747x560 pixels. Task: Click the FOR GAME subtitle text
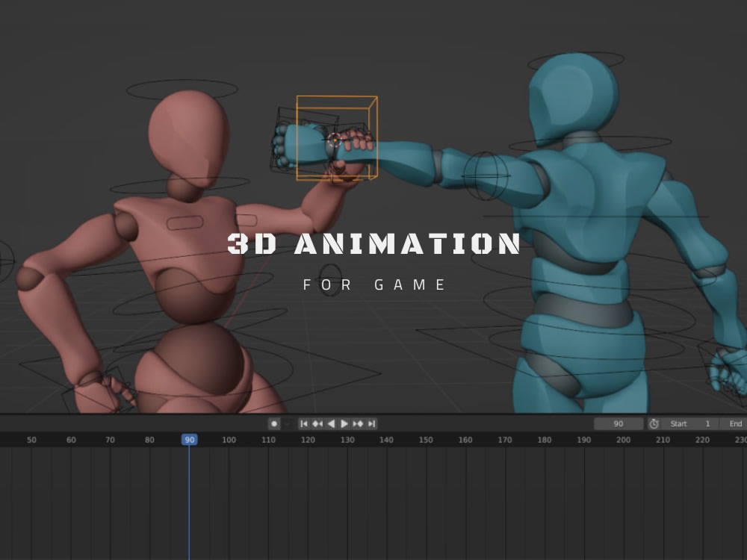coord(374,284)
